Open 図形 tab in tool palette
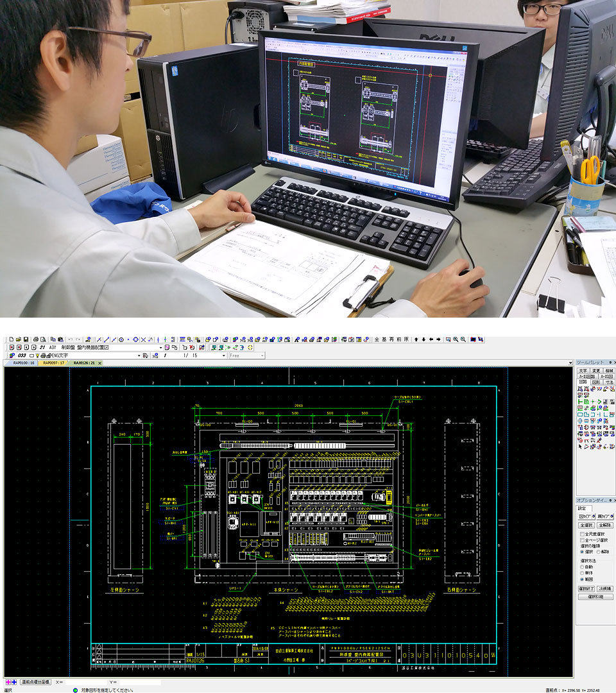 point(596,382)
